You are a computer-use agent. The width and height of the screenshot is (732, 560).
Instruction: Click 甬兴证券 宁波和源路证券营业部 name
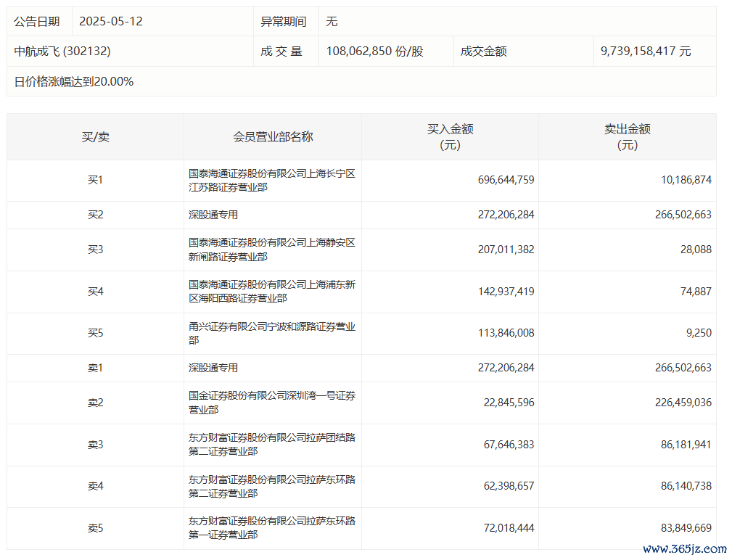pyautogui.click(x=272, y=333)
